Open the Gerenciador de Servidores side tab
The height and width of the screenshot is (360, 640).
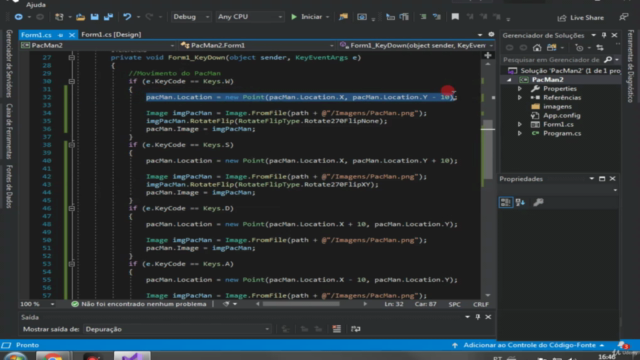click(9, 64)
